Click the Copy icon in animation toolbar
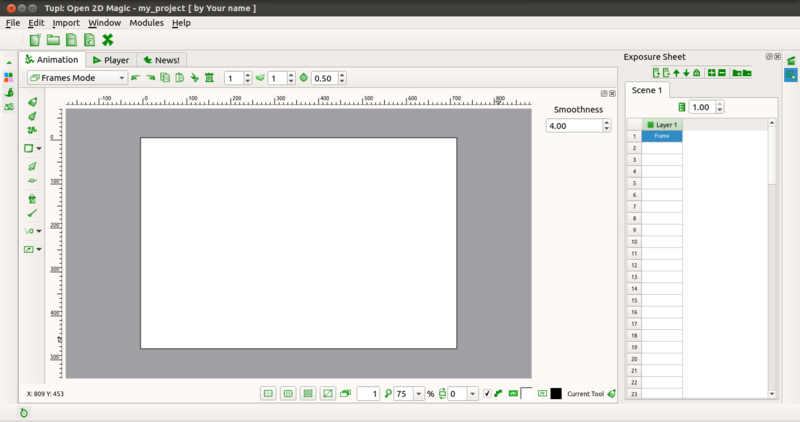Image resolution: width=800 pixels, height=422 pixels. coord(165,78)
